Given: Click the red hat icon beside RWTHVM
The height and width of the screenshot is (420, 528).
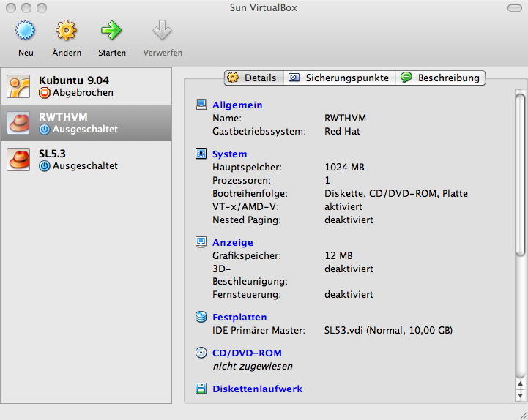Looking at the screenshot, I should (x=18, y=123).
